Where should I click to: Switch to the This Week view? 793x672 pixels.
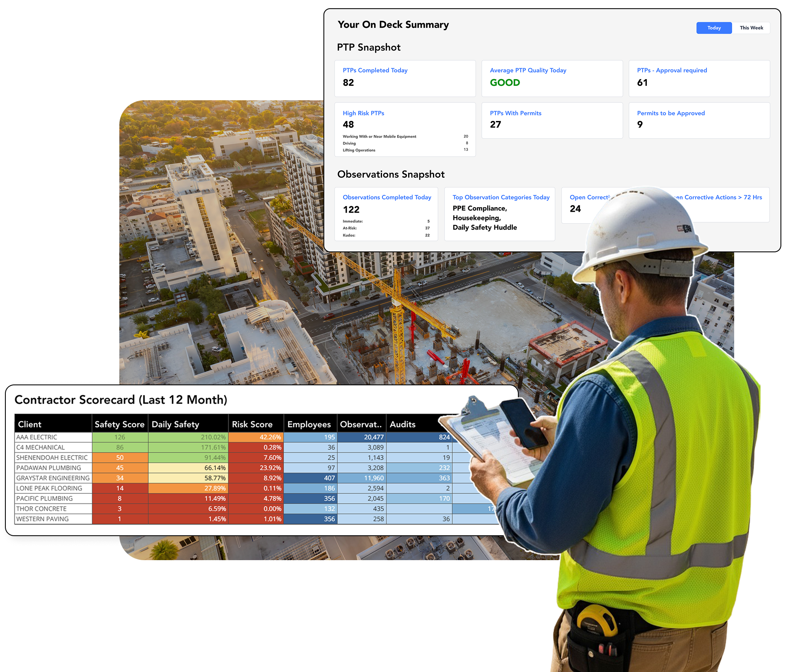[x=751, y=28]
